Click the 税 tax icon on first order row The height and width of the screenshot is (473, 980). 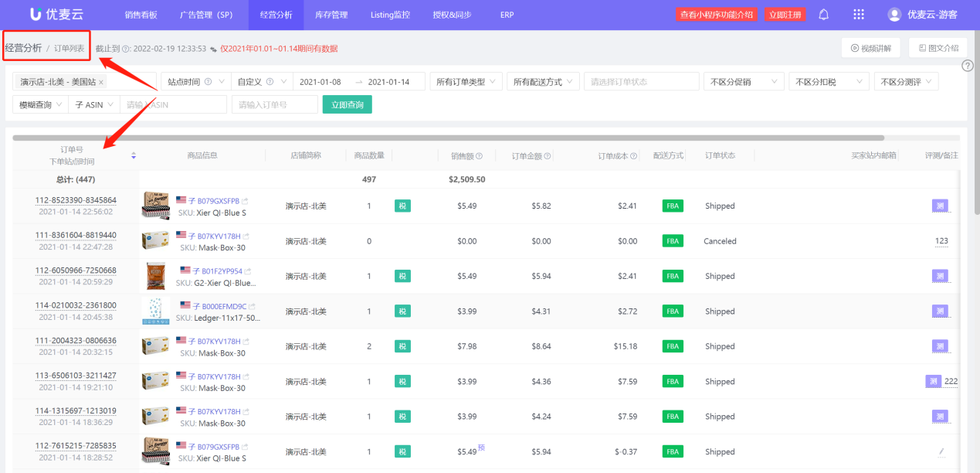402,206
